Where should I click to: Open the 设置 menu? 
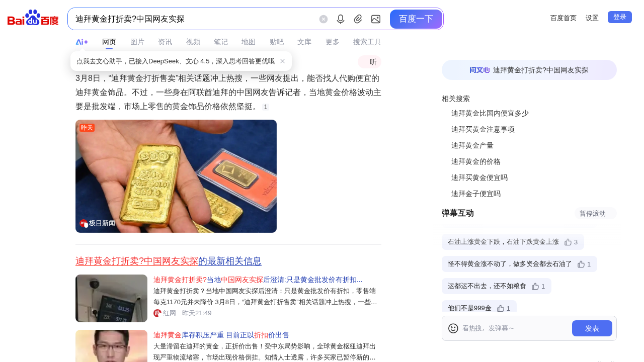click(x=592, y=18)
